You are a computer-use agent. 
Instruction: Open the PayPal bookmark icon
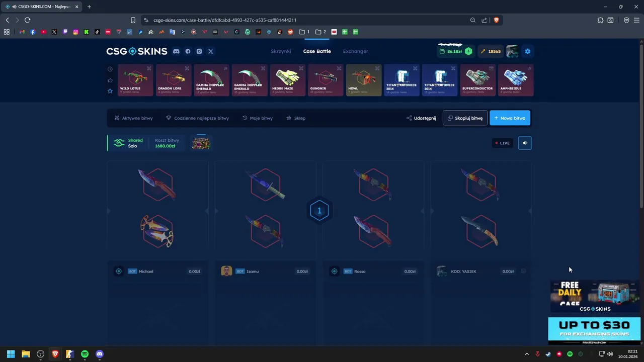[140, 32]
